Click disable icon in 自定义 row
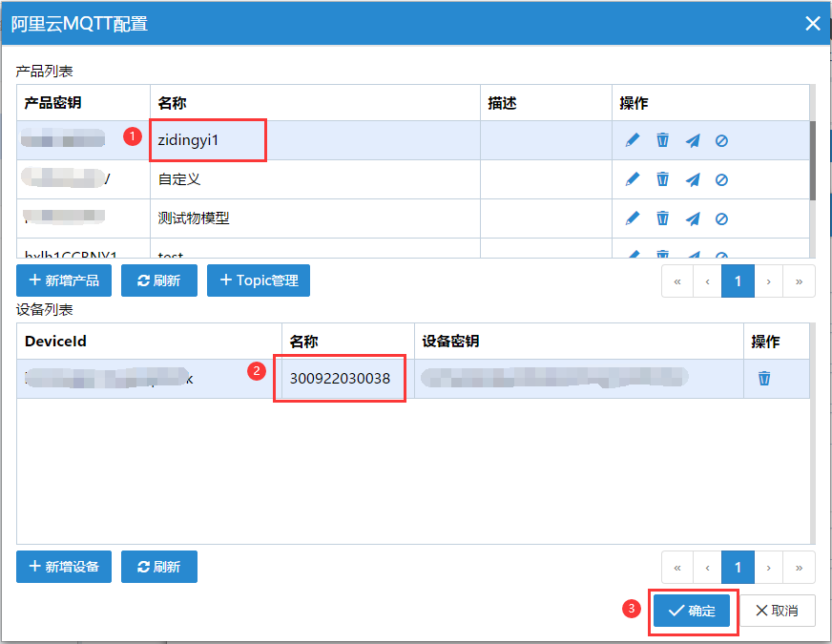The width and height of the screenshot is (832, 644). (722, 179)
